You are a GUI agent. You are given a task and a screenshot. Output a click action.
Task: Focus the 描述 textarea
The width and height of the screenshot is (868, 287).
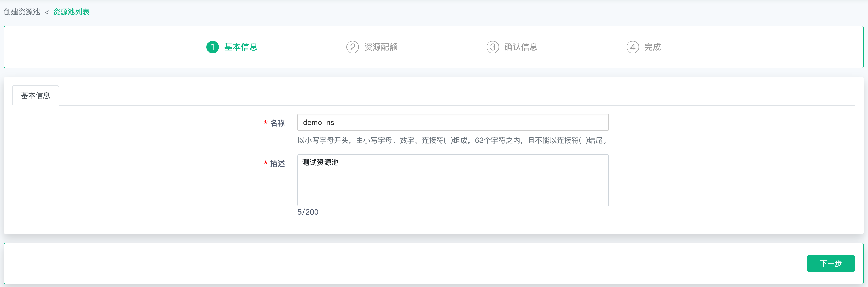tap(453, 180)
